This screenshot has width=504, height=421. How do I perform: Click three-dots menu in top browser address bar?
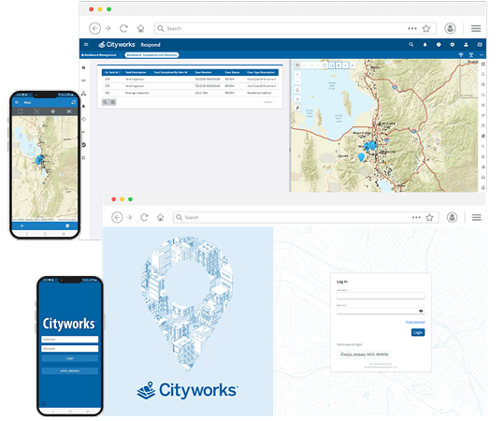coord(412,28)
